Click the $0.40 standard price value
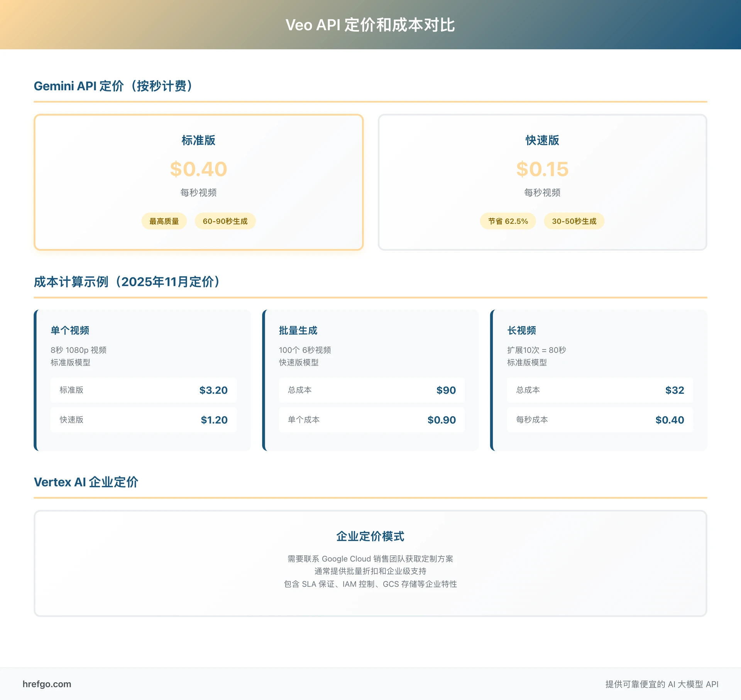The image size is (741, 700). [x=198, y=169]
